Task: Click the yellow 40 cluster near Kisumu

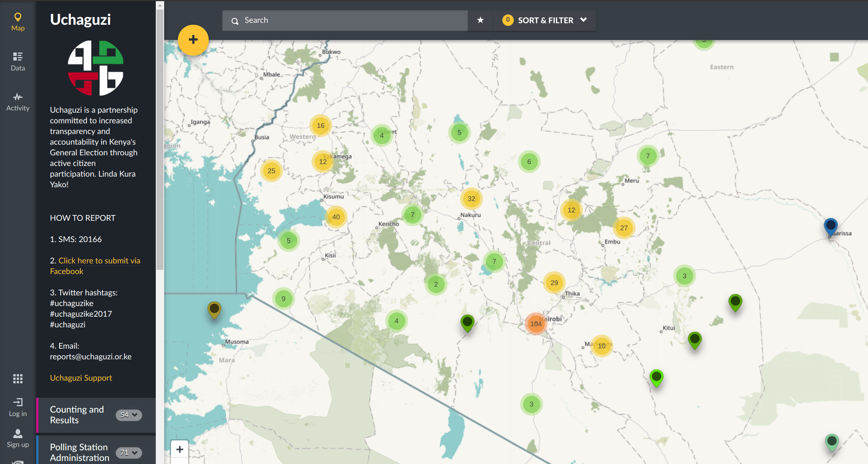Action: 336,217
